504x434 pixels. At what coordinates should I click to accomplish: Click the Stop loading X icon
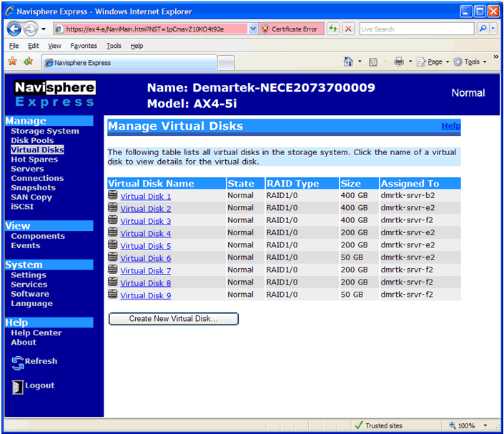(x=348, y=29)
